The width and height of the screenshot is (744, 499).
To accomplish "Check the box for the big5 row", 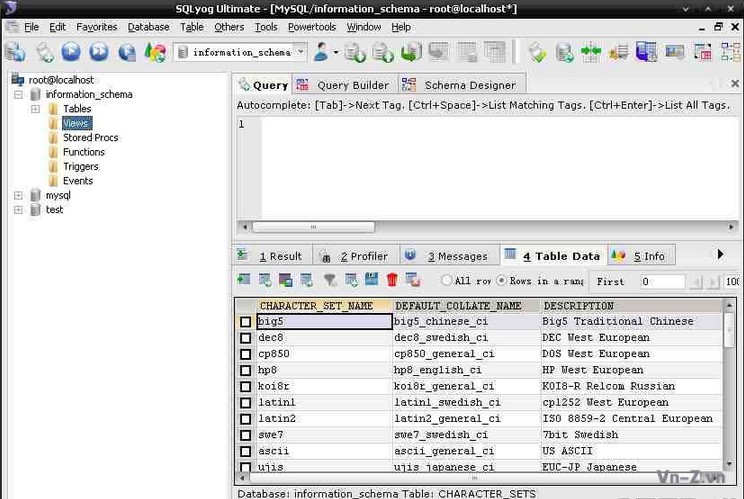I will click(x=245, y=322).
